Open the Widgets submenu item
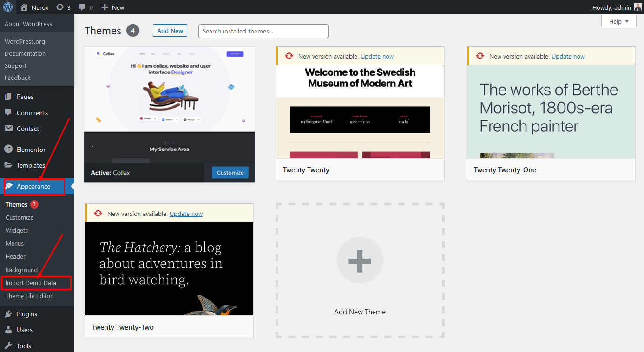Viewport: 644px width, 352px height. (x=17, y=230)
